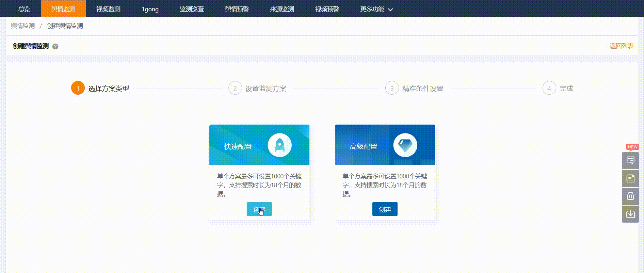Switch to the 视频监测 tab
The width and height of the screenshot is (644, 273).
point(108,9)
